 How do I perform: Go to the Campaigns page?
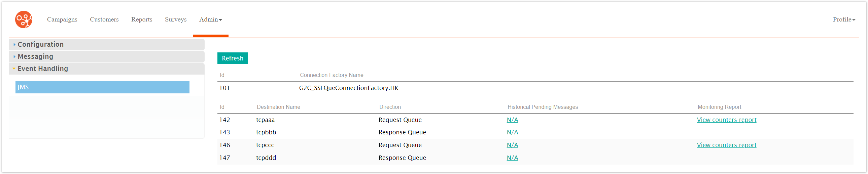pos(62,19)
